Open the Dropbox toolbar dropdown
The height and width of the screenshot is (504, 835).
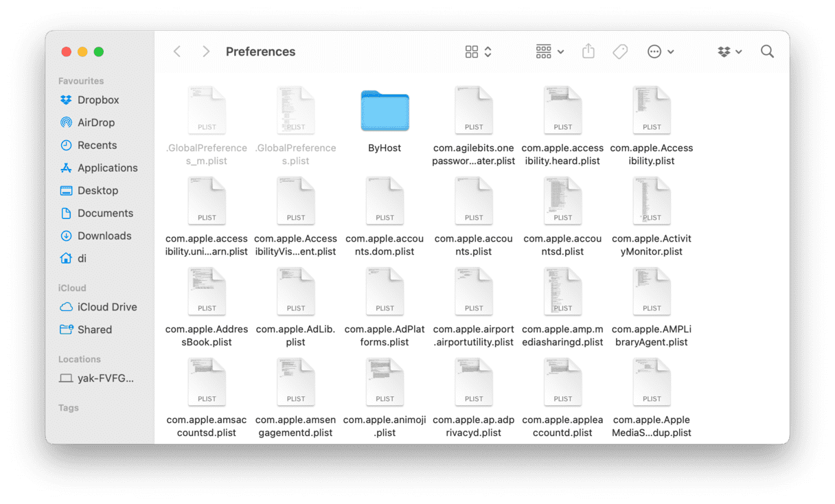point(729,51)
